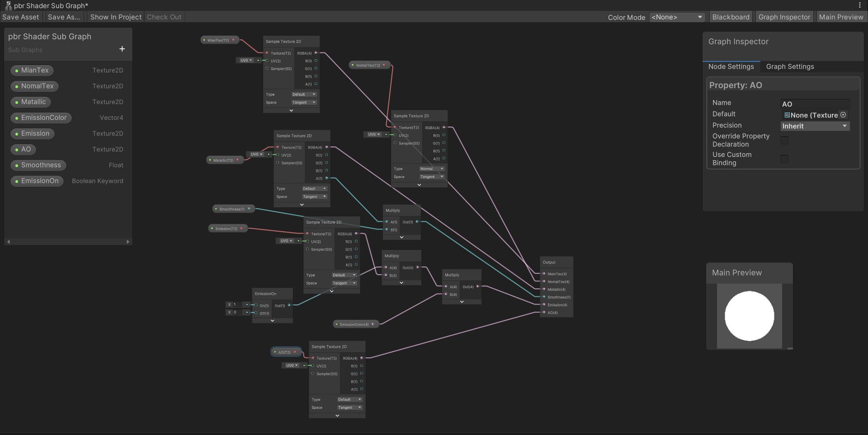868x435 pixels.
Task: Select the MianTex property pill in blackboard
Action: coord(32,70)
